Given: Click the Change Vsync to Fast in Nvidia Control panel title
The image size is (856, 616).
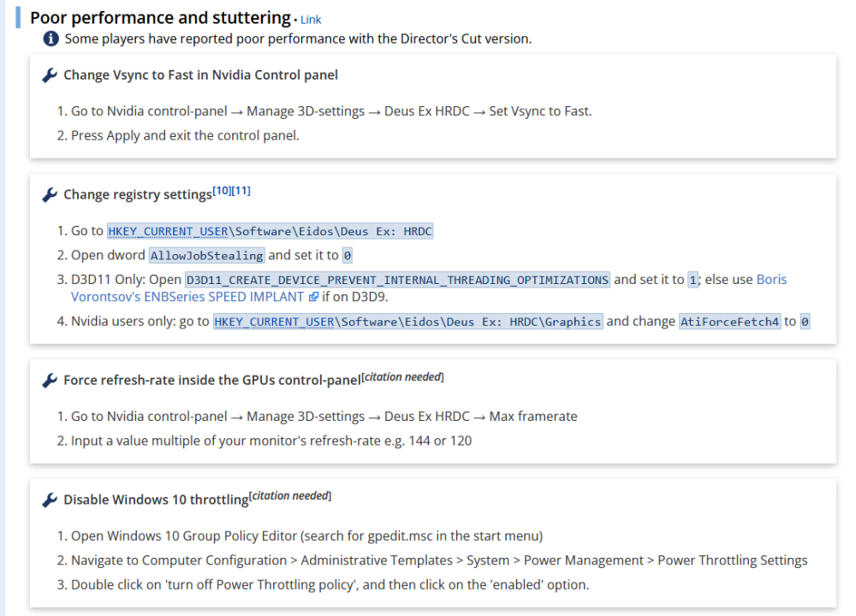Looking at the screenshot, I should pyautogui.click(x=200, y=75).
